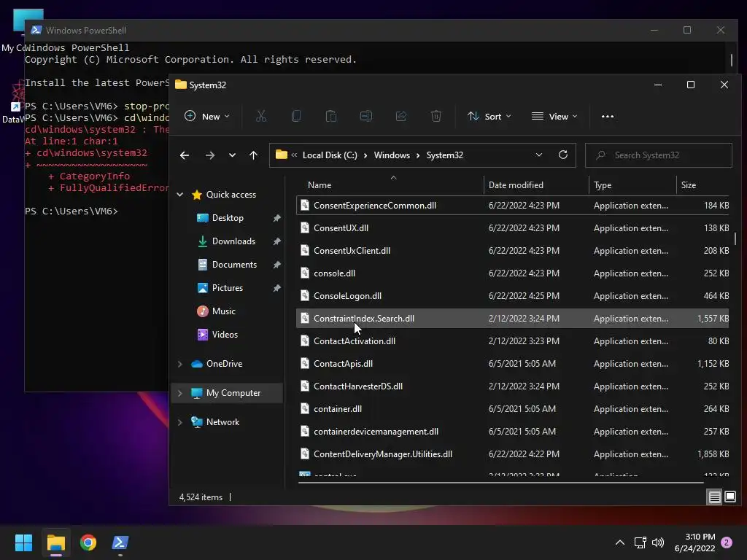Viewport: 747px width, 560px height.
Task: Click the volume speaker tray icon
Action: (x=658, y=542)
